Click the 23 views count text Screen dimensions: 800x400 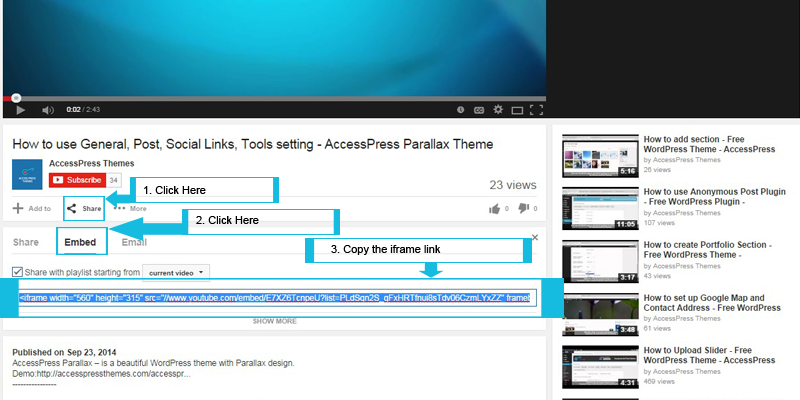(513, 185)
